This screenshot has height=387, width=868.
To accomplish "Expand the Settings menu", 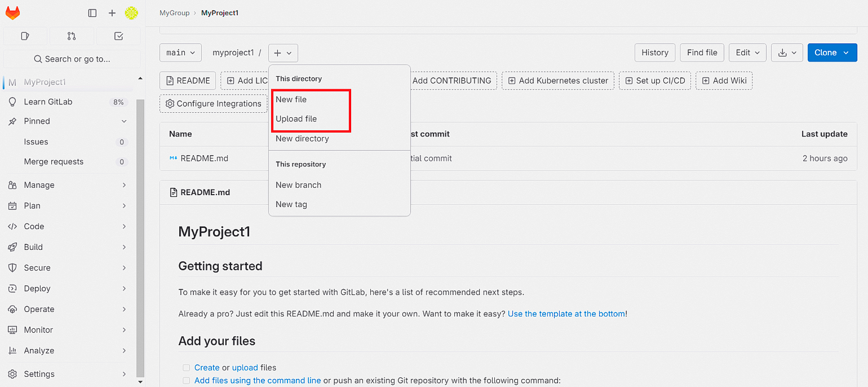I will 68,374.
